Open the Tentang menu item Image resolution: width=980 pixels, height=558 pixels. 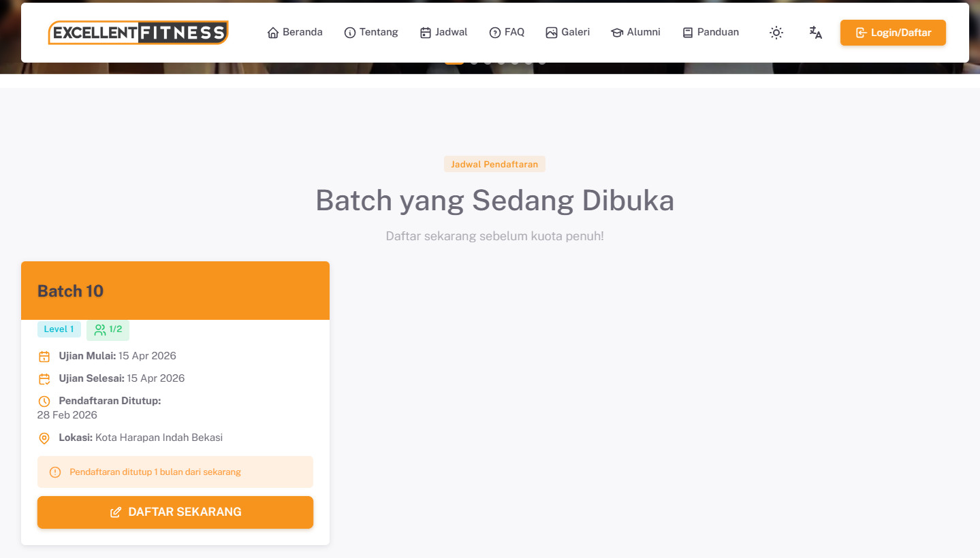tap(371, 32)
